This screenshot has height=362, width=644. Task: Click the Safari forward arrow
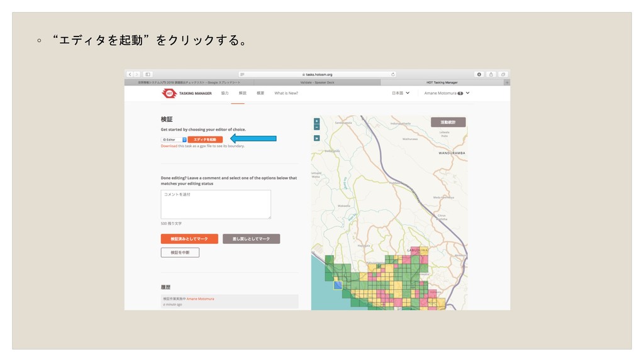(x=136, y=74)
